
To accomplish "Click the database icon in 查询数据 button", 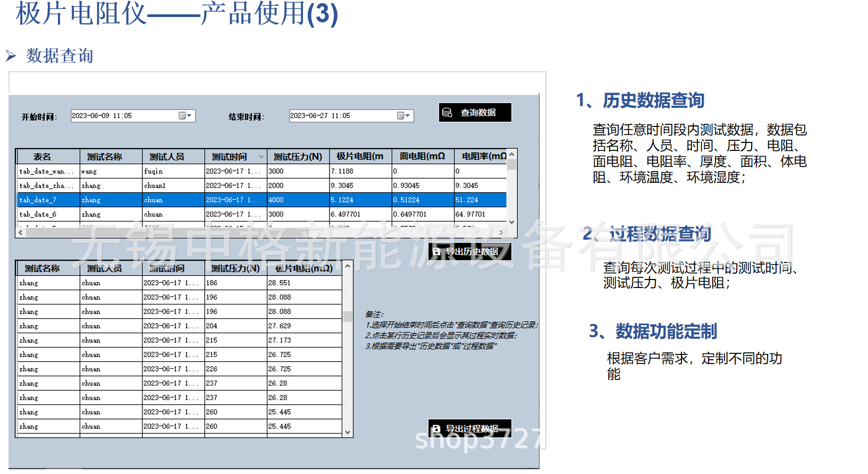I will pyautogui.click(x=447, y=113).
